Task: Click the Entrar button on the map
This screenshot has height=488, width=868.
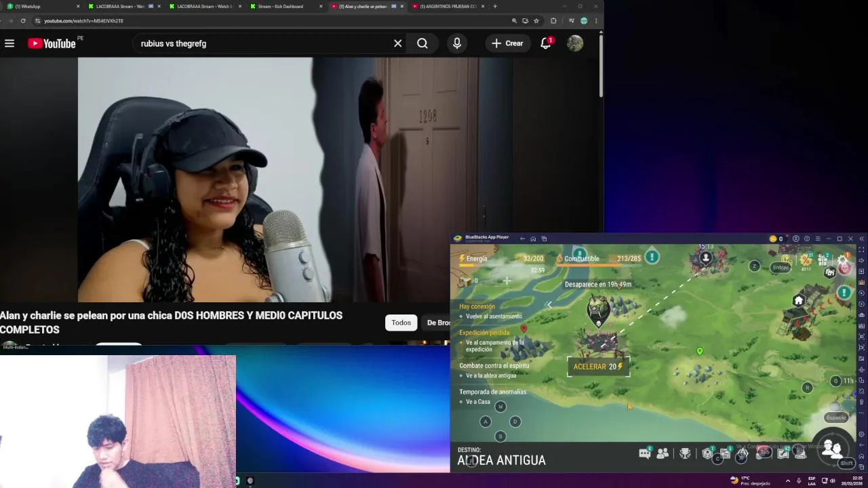Action: click(x=781, y=267)
